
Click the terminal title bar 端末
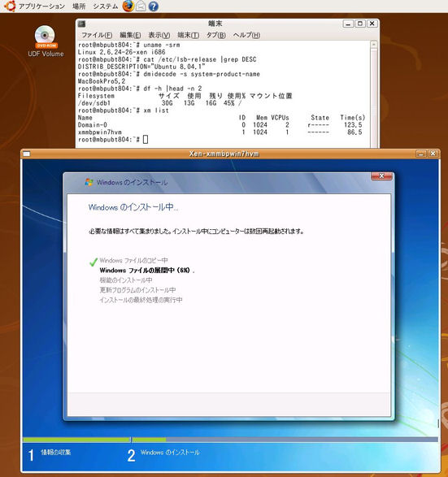pyautogui.click(x=215, y=24)
